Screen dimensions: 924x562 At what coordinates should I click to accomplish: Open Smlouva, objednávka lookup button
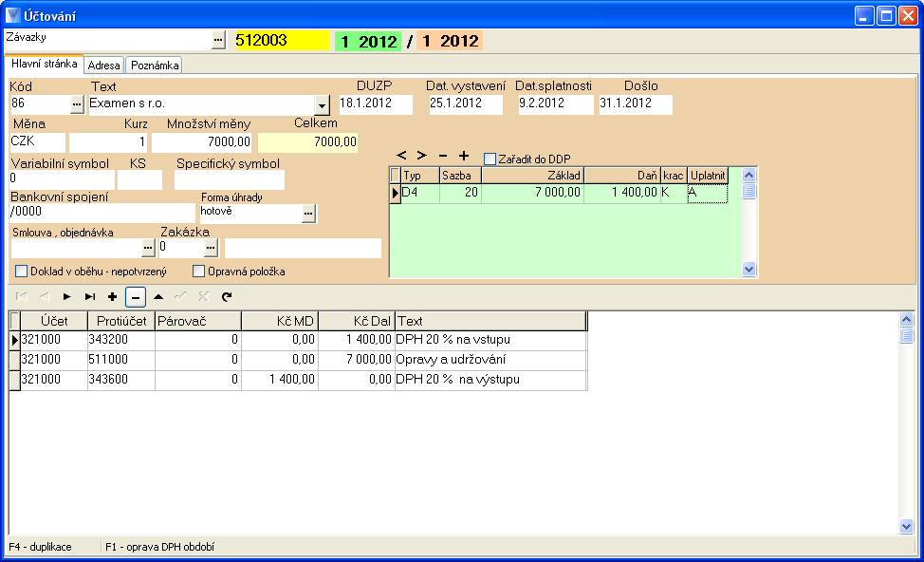[x=148, y=248]
